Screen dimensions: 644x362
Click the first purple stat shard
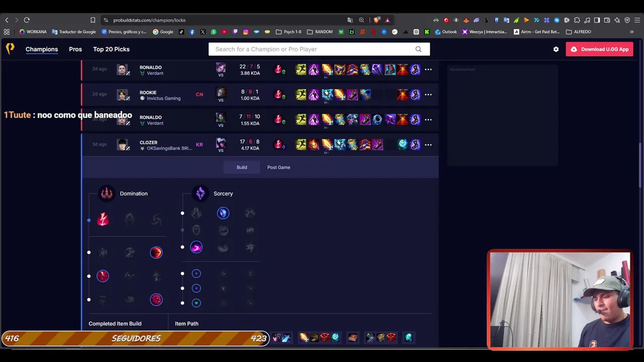click(196, 274)
